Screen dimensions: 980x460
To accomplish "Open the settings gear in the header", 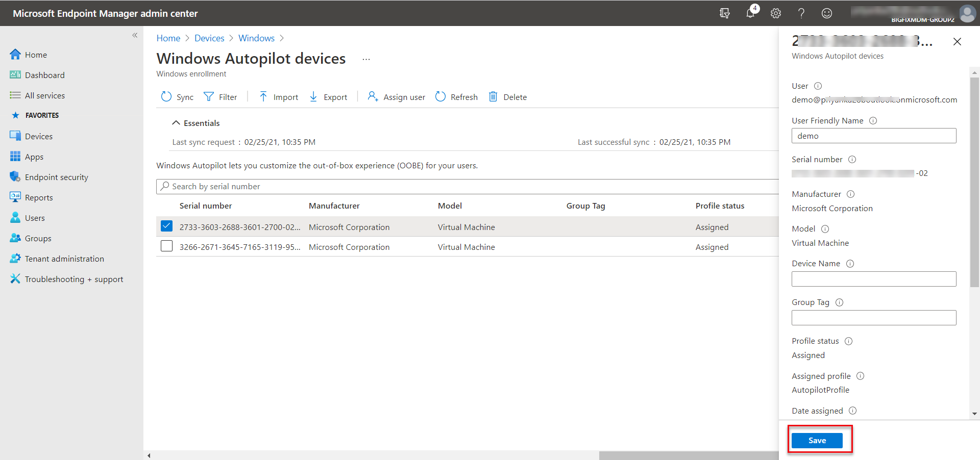I will point(776,13).
